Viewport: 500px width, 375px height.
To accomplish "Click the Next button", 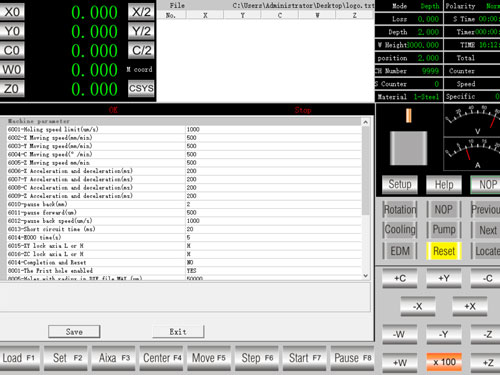I will click(x=486, y=230).
